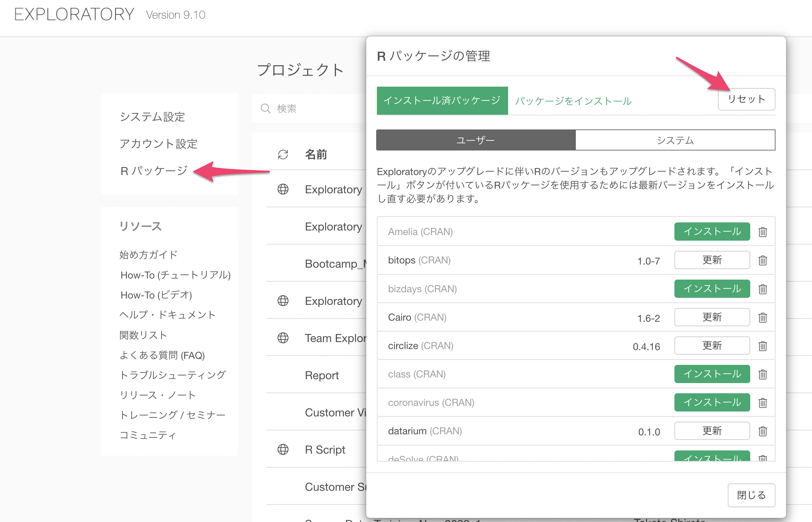
Task: Open リリース・ノート link
Action: point(158,395)
